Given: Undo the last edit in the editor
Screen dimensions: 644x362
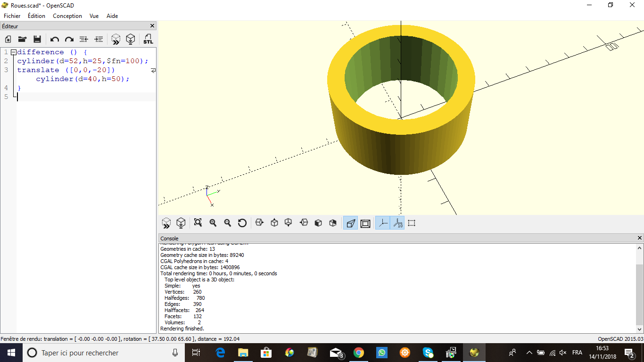Looking at the screenshot, I should [x=55, y=39].
